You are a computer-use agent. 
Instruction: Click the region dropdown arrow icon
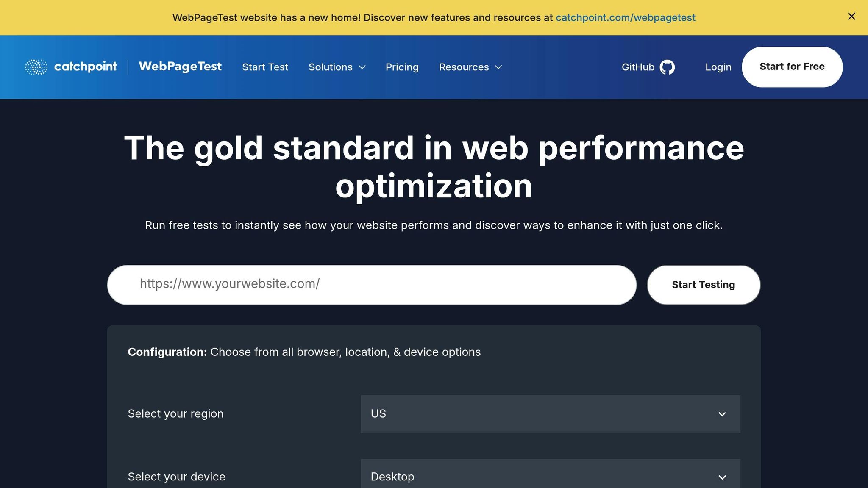(x=723, y=414)
